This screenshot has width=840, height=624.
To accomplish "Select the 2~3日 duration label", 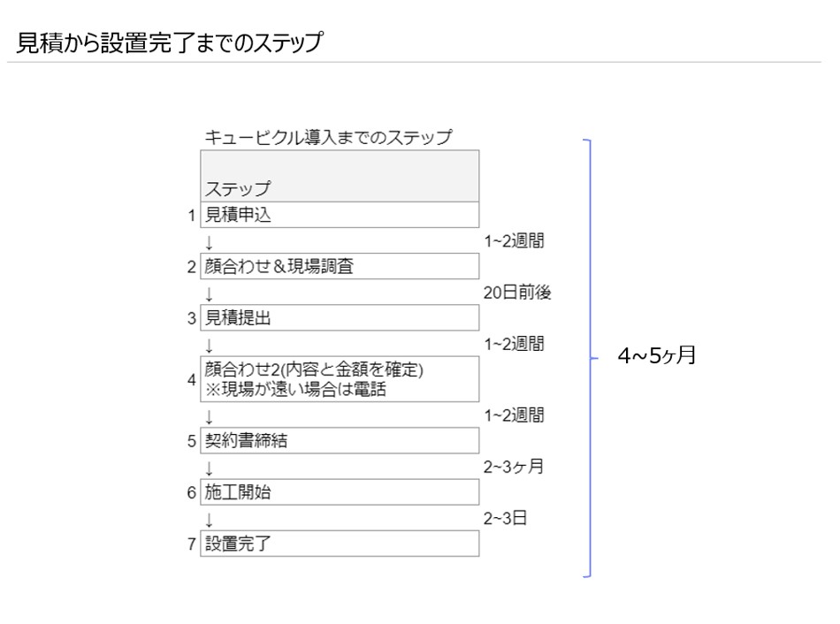I will pos(505,518).
